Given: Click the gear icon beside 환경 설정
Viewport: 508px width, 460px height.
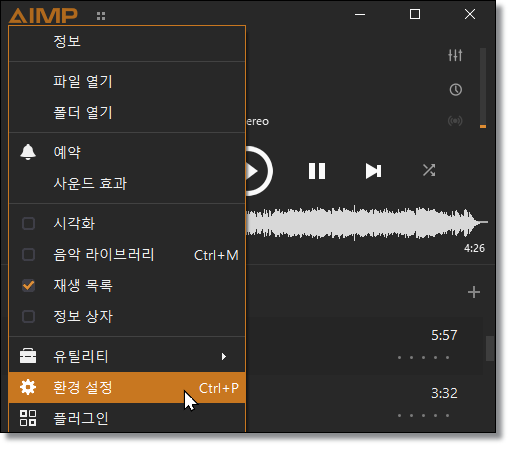Looking at the screenshot, I should click(28, 387).
